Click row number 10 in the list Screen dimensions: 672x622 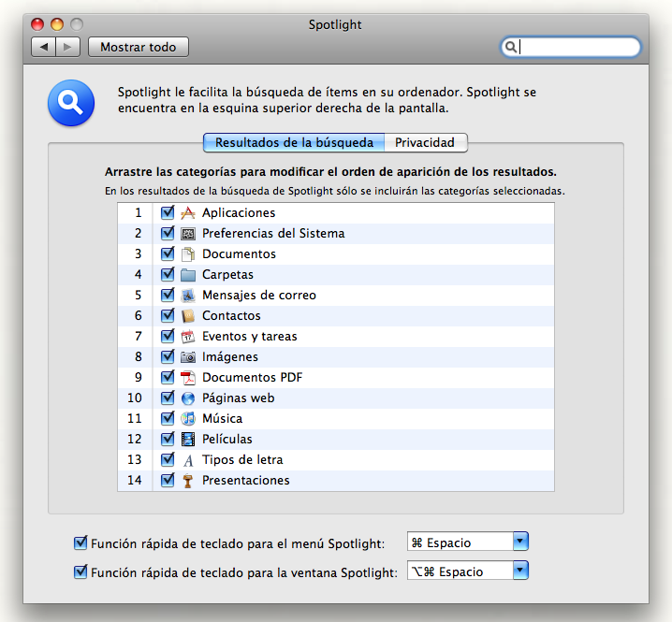[135, 398]
